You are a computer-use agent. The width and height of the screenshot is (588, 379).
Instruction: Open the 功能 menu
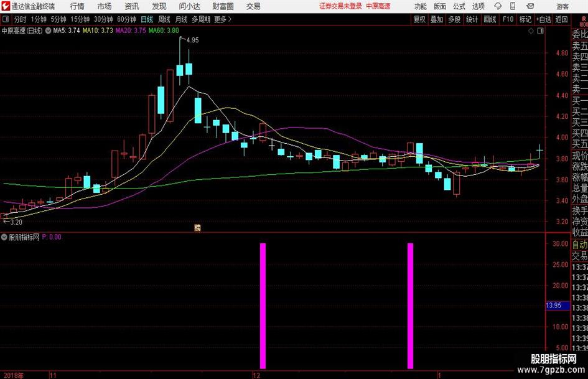[x=421, y=6]
